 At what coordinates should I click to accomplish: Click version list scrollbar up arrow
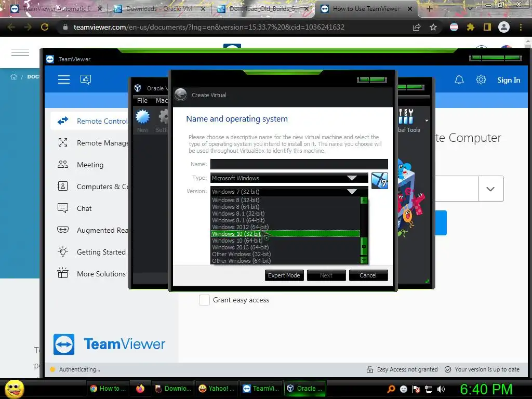point(364,200)
